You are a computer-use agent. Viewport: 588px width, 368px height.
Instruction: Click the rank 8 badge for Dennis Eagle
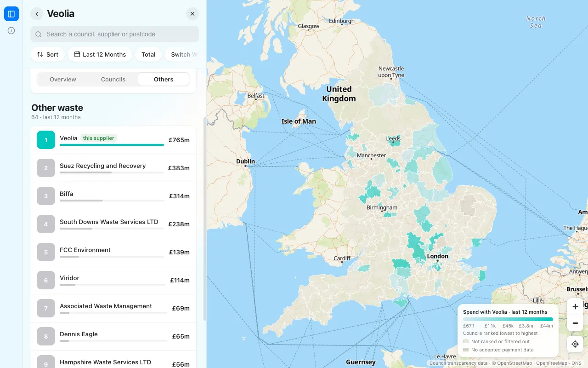pyautogui.click(x=46, y=336)
